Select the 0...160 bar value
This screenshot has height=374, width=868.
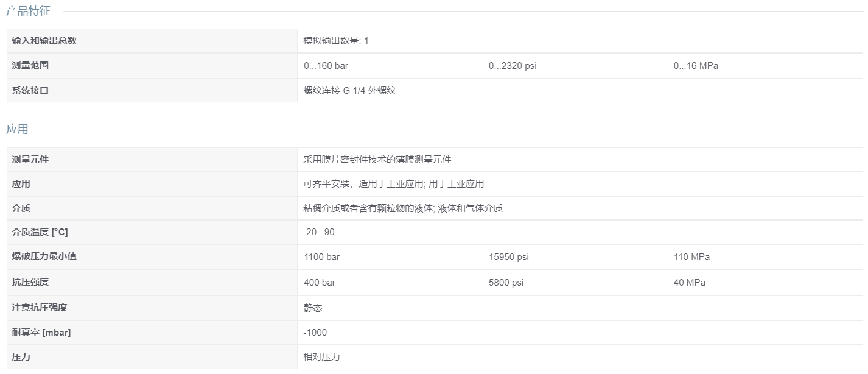(x=326, y=66)
